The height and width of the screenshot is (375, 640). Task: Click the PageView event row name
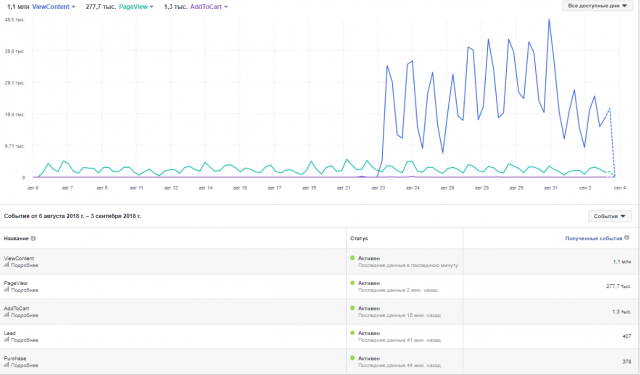coord(16,283)
